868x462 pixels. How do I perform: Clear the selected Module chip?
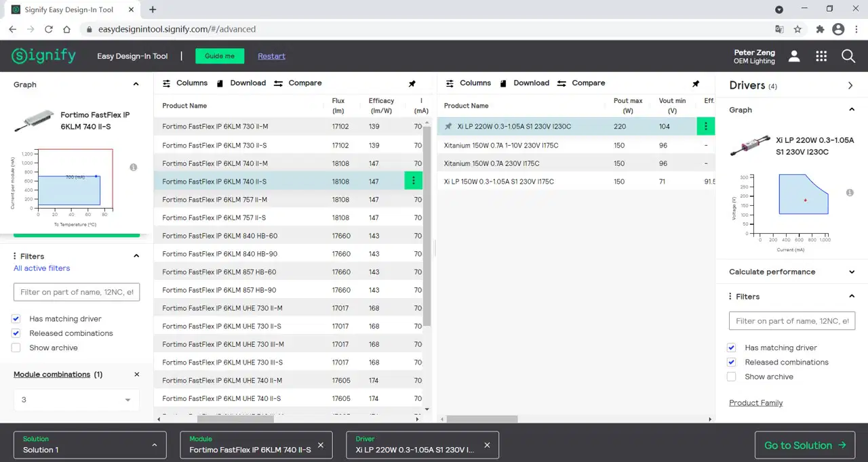click(x=321, y=445)
